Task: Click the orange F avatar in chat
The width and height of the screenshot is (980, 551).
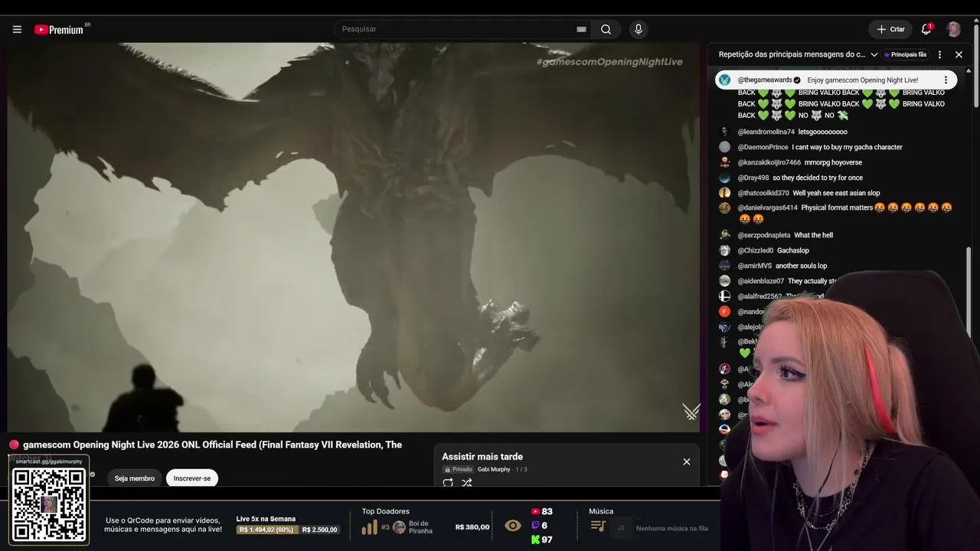Action: (x=724, y=311)
